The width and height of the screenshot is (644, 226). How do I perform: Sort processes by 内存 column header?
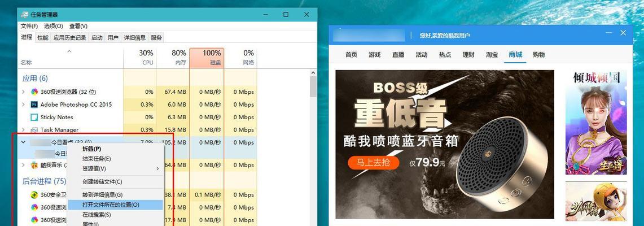point(173,58)
